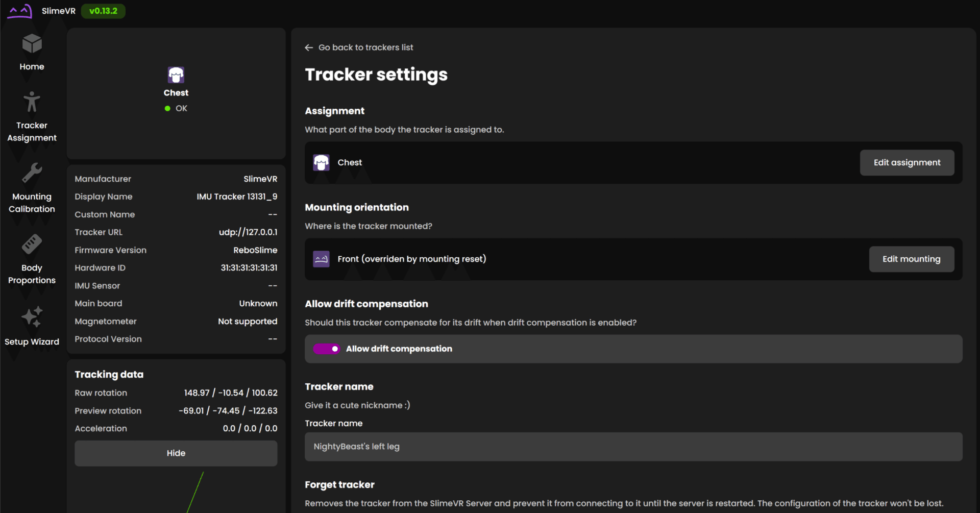Hide the tracking data preview
The image size is (980, 513).
click(x=176, y=453)
